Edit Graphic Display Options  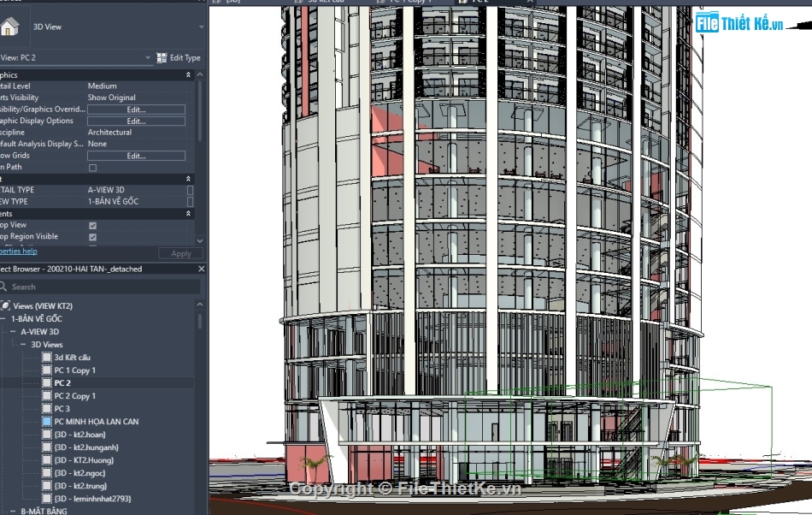(x=137, y=121)
